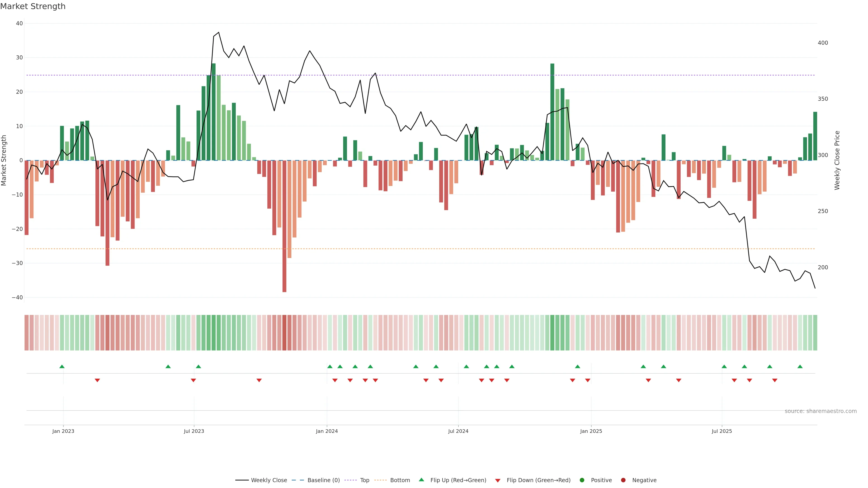
Task: Click the first red flip-down triangle marker
Action: pyautogui.click(x=97, y=380)
